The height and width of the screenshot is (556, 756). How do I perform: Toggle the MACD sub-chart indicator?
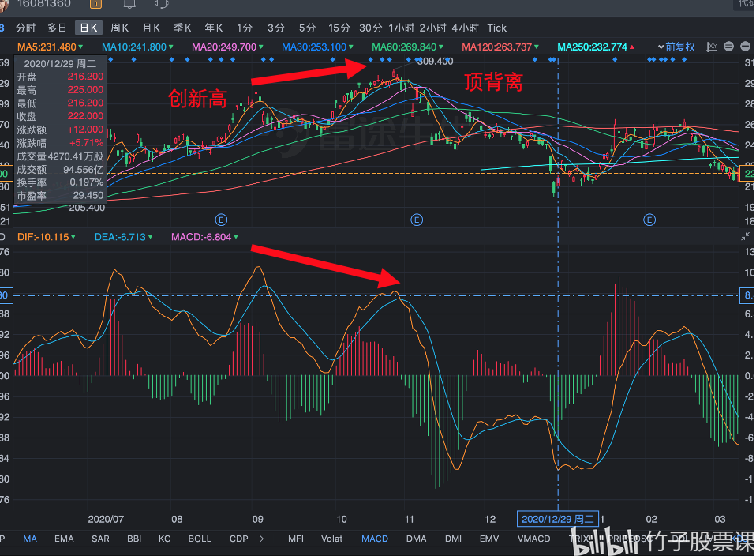point(375,539)
